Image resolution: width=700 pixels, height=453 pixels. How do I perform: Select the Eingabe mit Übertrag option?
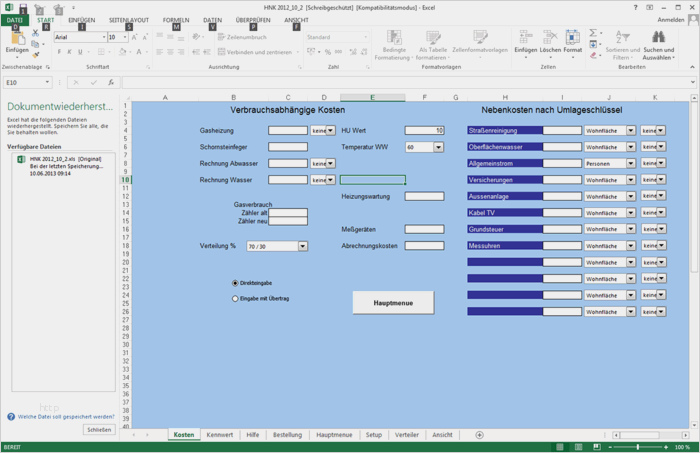click(235, 298)
